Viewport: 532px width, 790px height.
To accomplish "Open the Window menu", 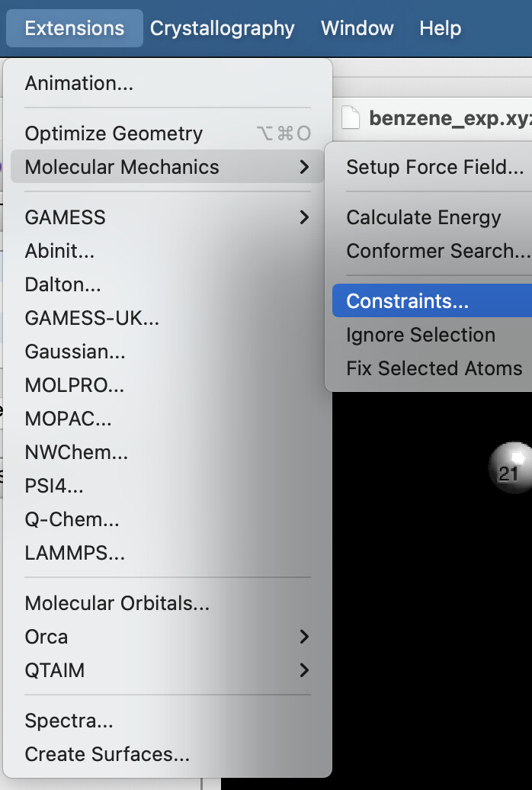I will click(x=357, y=29).
